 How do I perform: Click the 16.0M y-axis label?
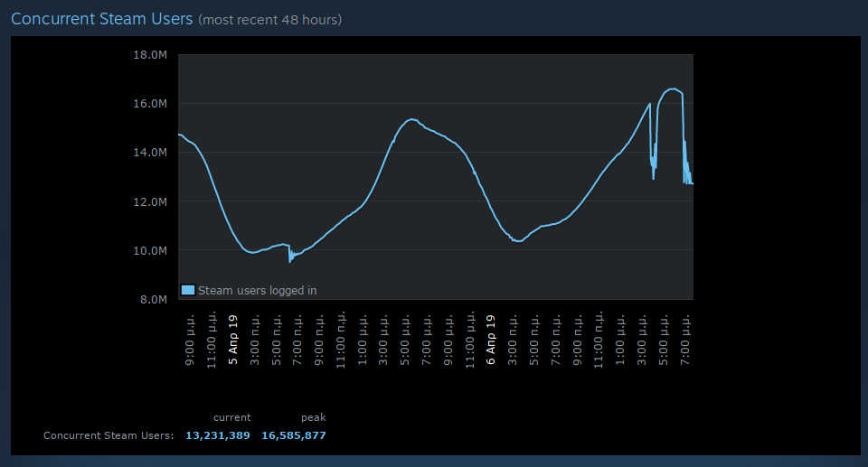[x=150, y=104]
